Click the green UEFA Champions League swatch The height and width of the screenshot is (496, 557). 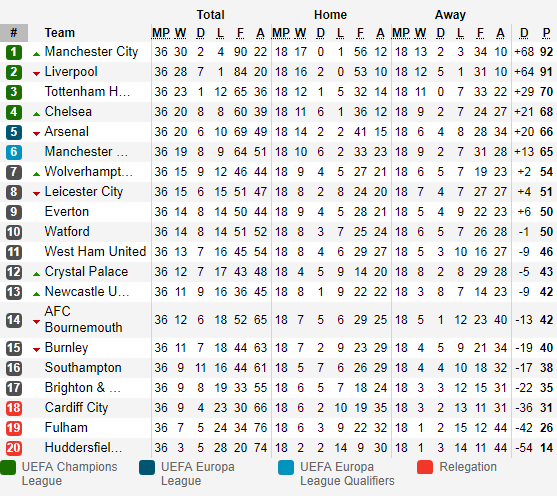[8, 468]
